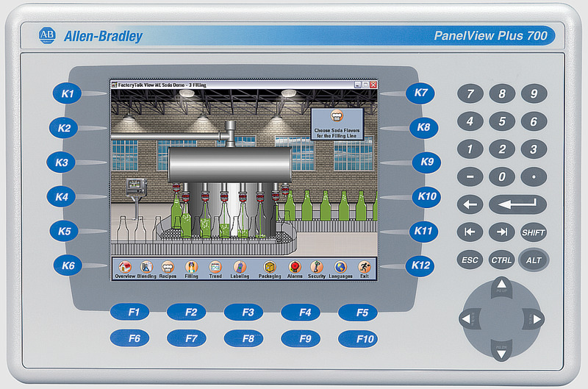
Task: Click the 0 key on keypad
Action: pos(502,176)
